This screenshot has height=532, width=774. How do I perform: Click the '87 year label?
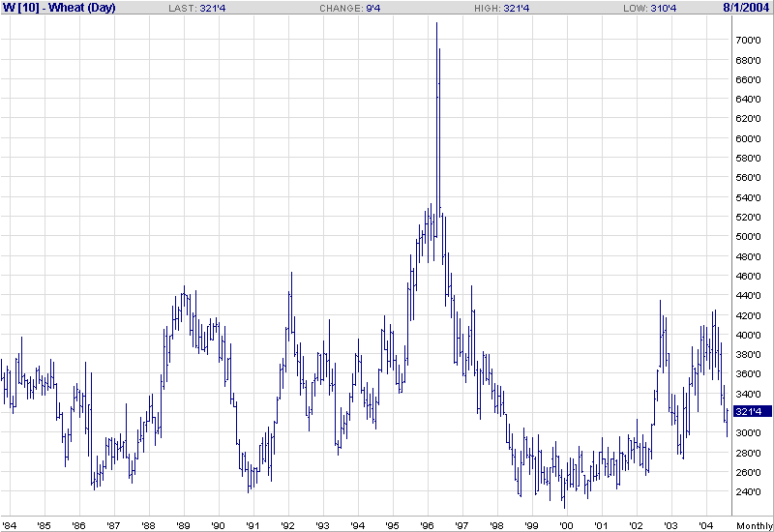pyautogui.click(x=113, y=525)
